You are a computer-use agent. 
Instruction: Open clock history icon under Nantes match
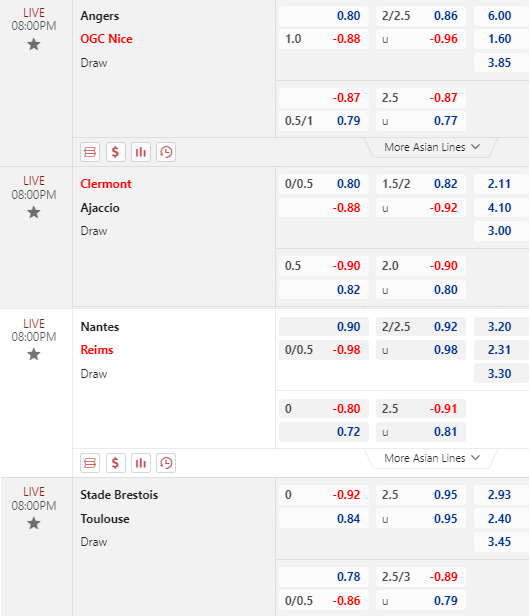pyautogui.click(x=166, y=463)
